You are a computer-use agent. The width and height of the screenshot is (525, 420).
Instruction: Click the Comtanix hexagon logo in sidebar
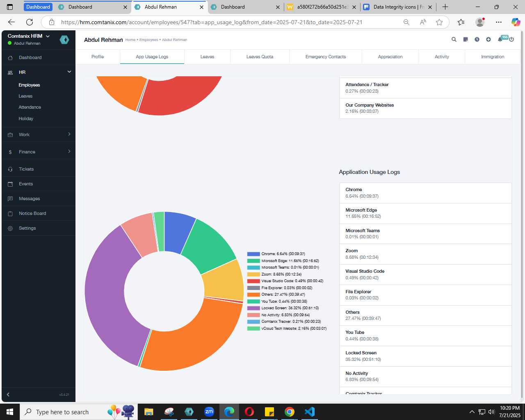pyautogui.click(x=64, y=40)
